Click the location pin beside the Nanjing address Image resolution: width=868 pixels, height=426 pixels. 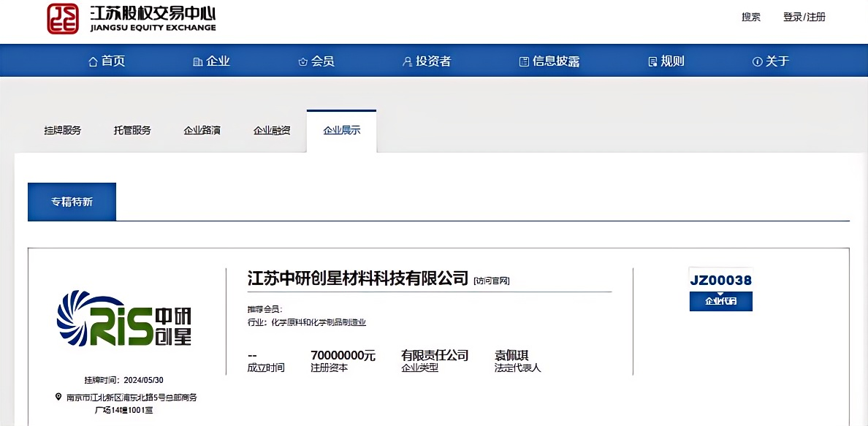(x=60, y=398)
